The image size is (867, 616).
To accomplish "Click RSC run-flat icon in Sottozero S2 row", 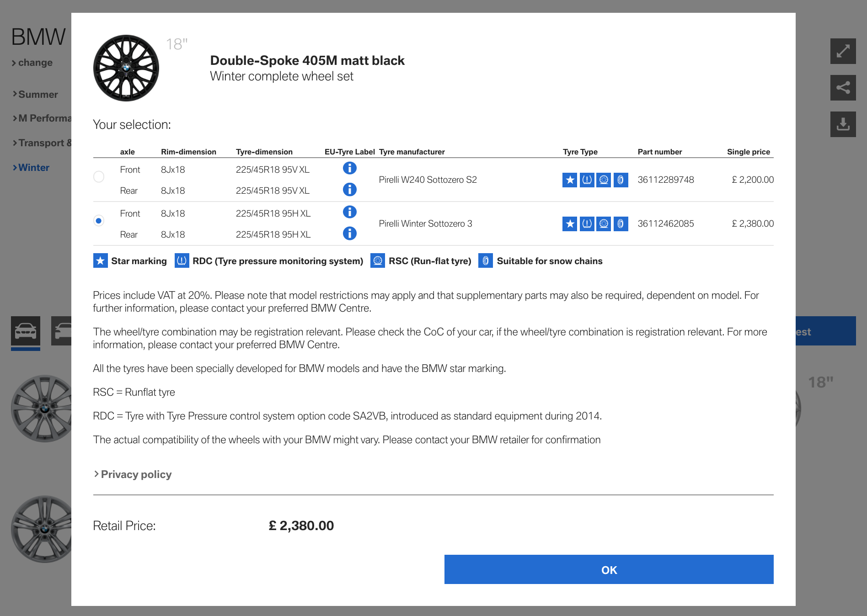I will [x=604, y=180].
